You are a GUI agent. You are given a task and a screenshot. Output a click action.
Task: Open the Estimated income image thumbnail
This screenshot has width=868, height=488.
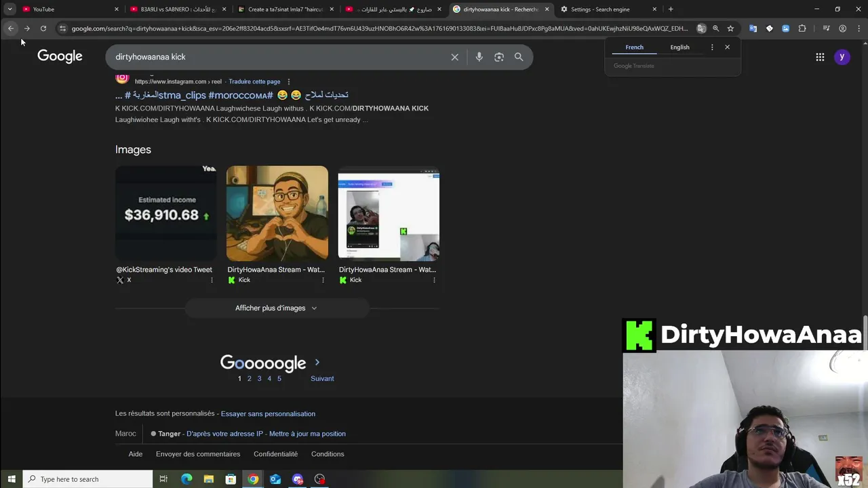pos(166,213)
